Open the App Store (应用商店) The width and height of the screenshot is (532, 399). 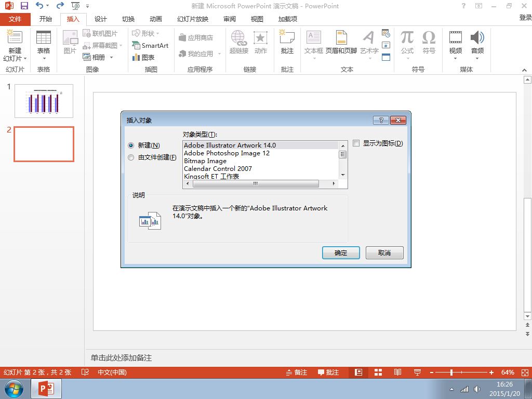[x=196, y=37]
